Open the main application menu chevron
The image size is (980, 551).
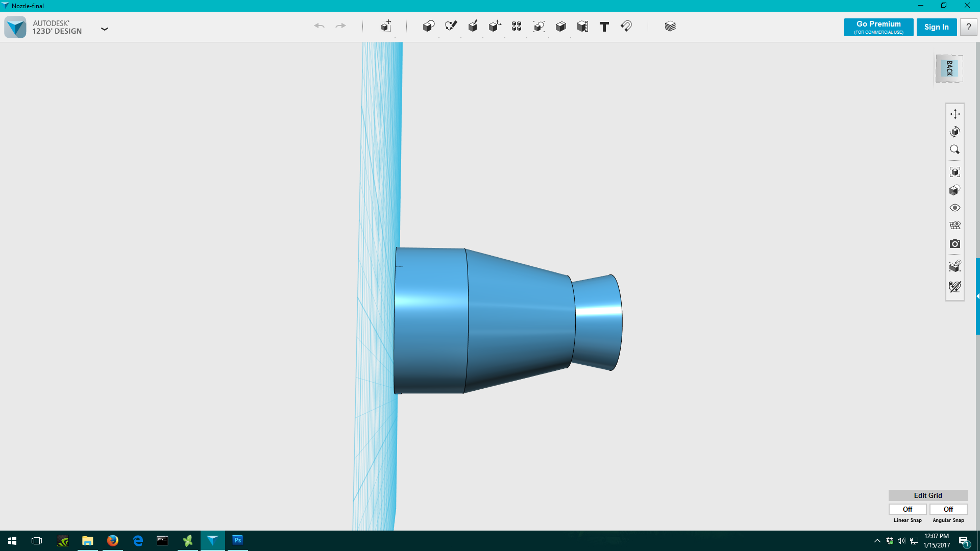[x=105, y=29]
